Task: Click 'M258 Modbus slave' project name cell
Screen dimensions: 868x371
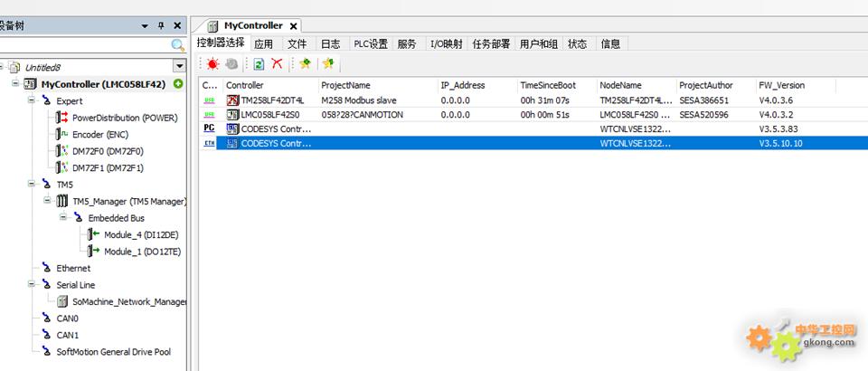Action: [359, 100]
